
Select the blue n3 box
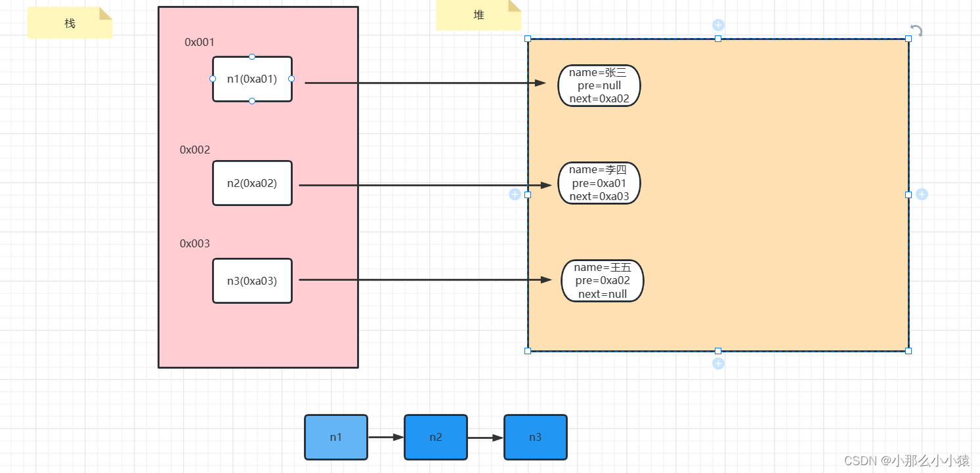coord(536,437)
